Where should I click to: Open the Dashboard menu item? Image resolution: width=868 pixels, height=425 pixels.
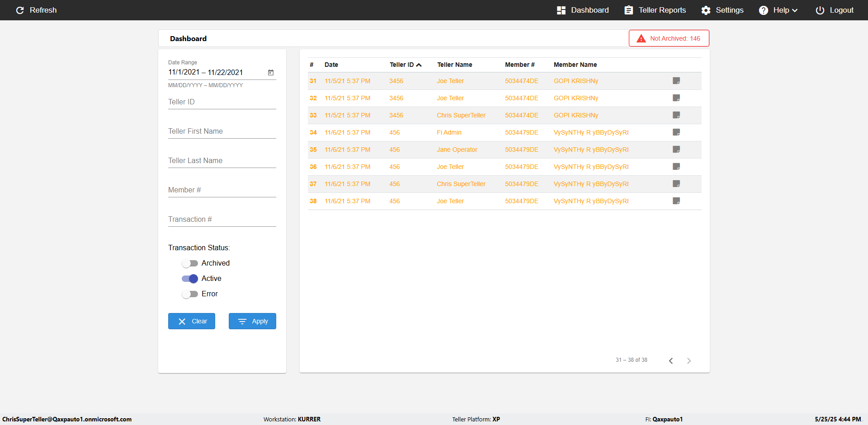click(583, 10)
